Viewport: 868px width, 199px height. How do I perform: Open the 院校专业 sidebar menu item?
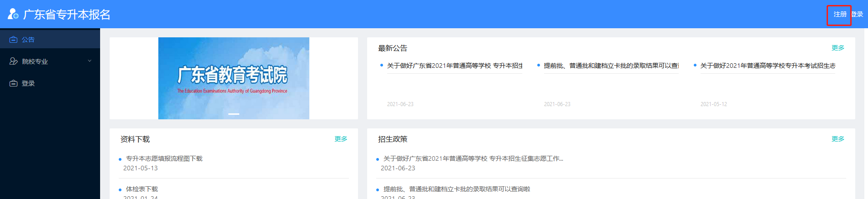(50, 61)
